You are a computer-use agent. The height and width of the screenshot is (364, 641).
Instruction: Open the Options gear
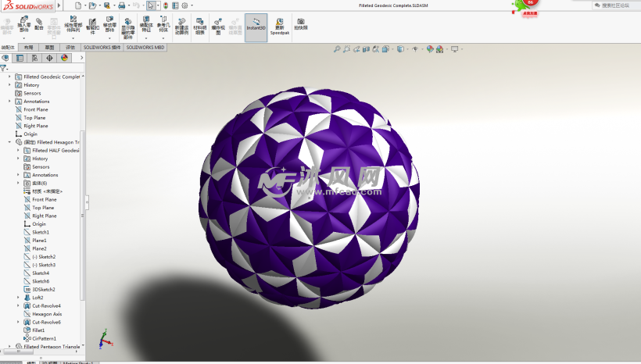(184, 5)
